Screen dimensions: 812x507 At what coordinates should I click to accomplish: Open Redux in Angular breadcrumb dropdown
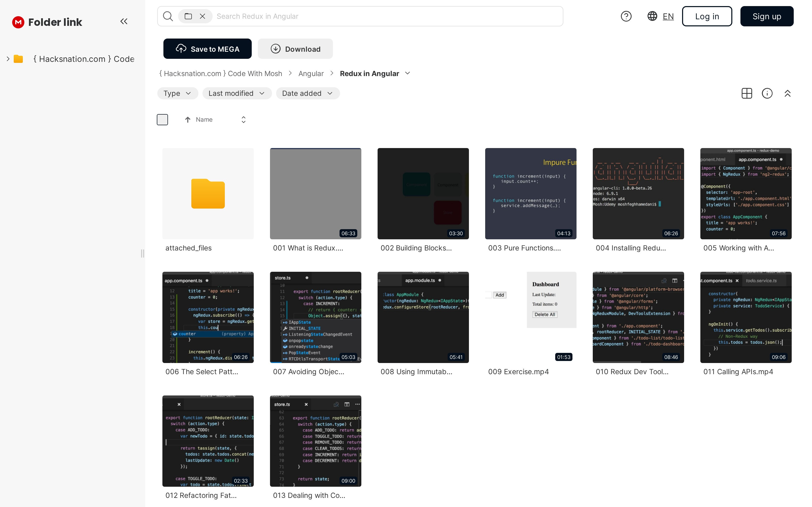tap(408, 74)
